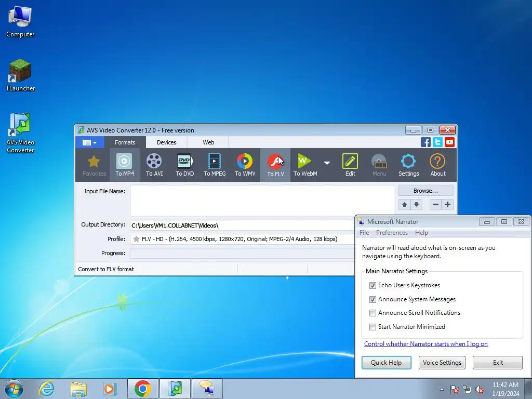The image size is (532, 399).
Task: Open the Settings gear in AVS toolbar
Action: click(x=408, y=165)
